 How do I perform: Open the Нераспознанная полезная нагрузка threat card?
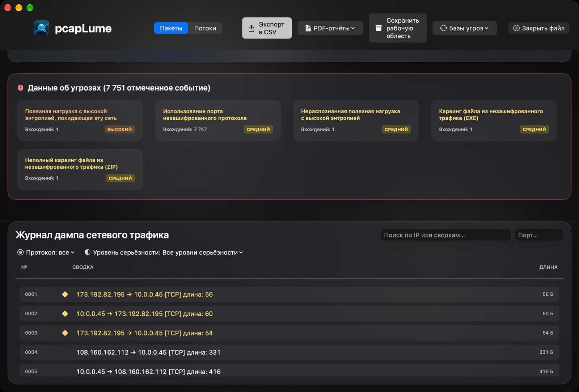[x=356, y=121]
